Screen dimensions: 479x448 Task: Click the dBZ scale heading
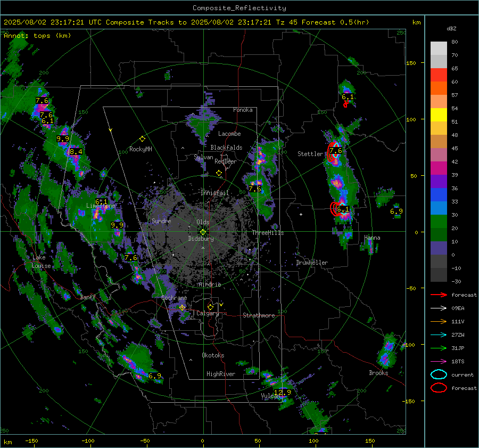[451, 28]
